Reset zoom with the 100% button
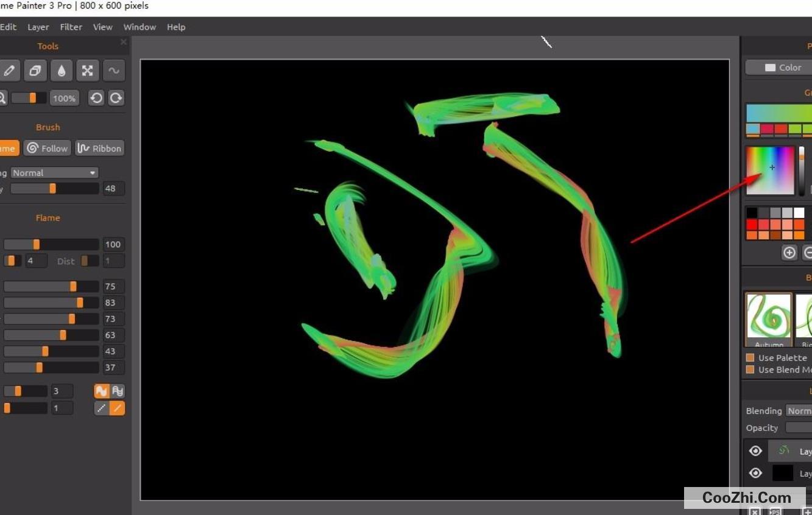The height and width of the screenshot is (515, 812). click(64, 98)
